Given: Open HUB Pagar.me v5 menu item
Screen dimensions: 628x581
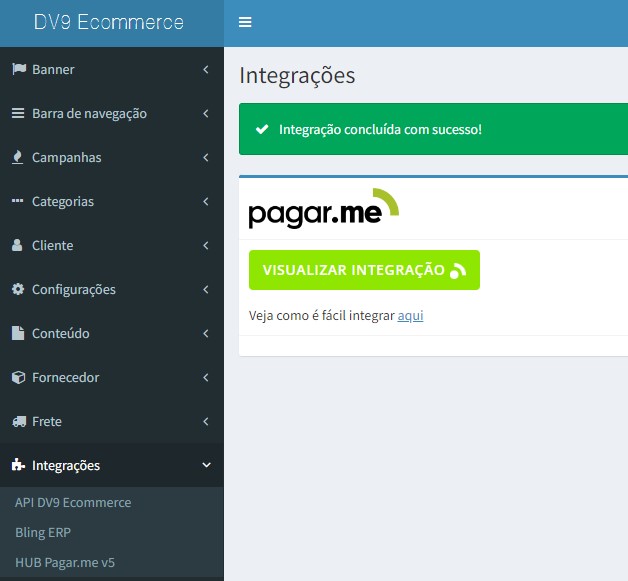Looking at the screenshot, I should click(65, 562).
